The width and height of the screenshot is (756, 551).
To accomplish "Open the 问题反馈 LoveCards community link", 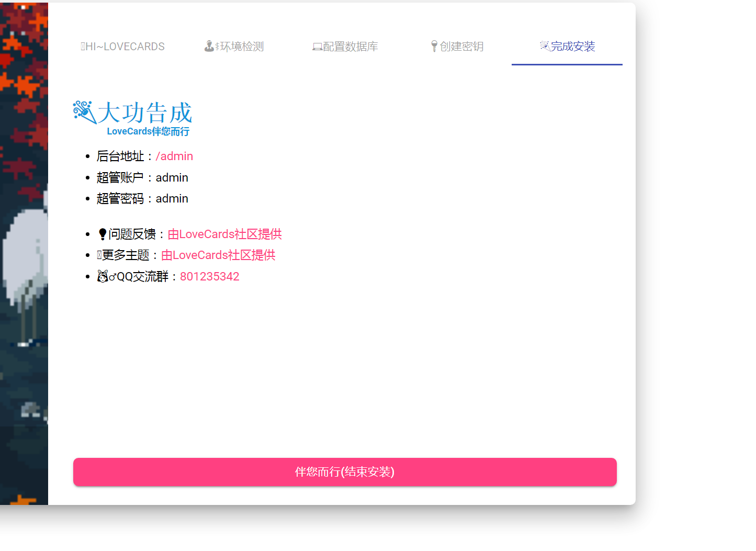I will point(224,234).
